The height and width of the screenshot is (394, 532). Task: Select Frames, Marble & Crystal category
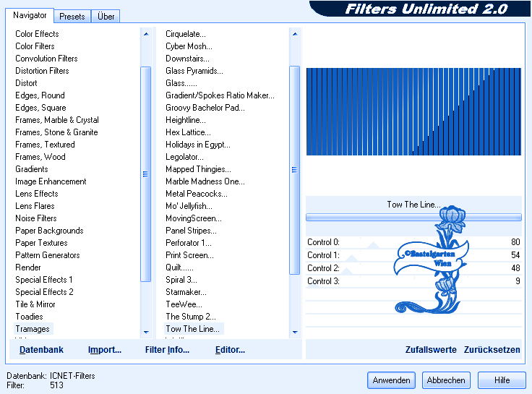pyautogui.click(x=57, y=120)
